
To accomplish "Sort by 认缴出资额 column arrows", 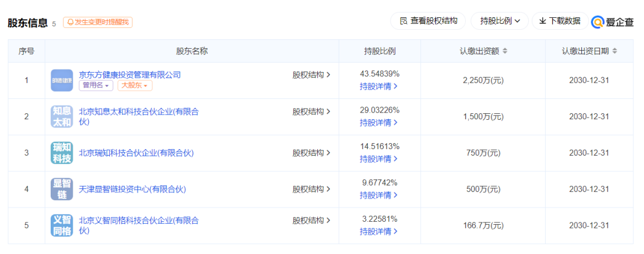I will click(505, 51).
